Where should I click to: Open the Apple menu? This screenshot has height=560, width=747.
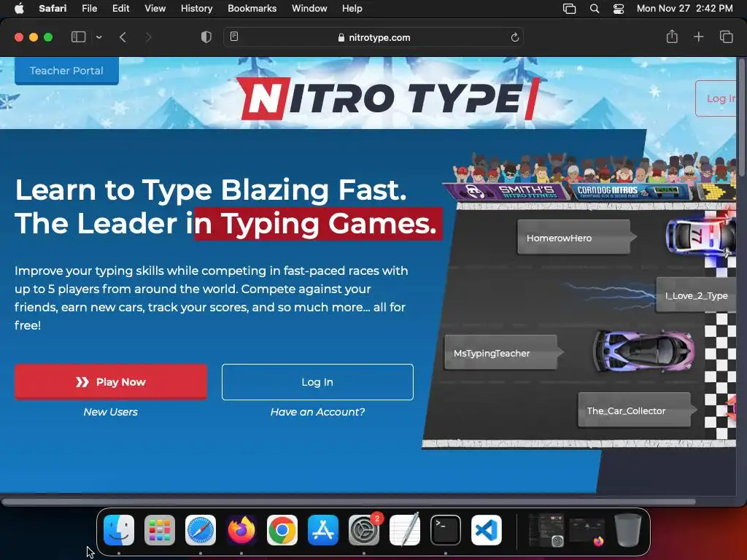click(19, 9)
